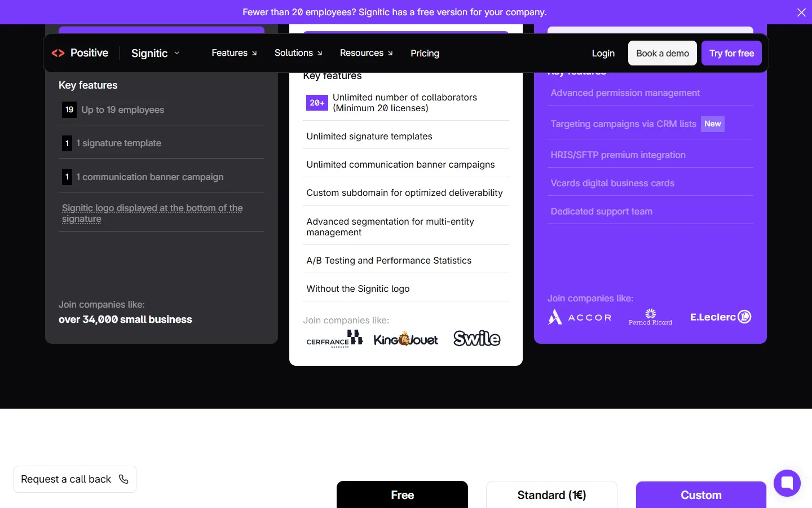
Task: Open the chat widget bubble icon
Action: [x=787, y=483]
